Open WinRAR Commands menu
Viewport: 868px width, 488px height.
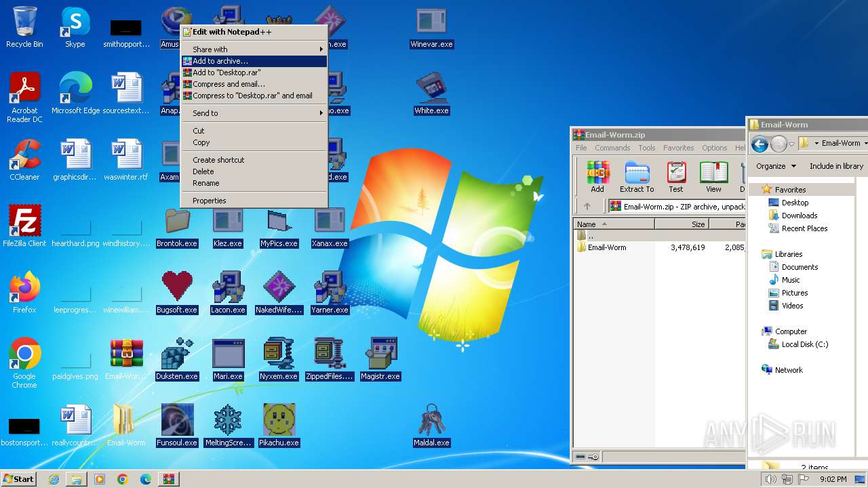[612, 148]
